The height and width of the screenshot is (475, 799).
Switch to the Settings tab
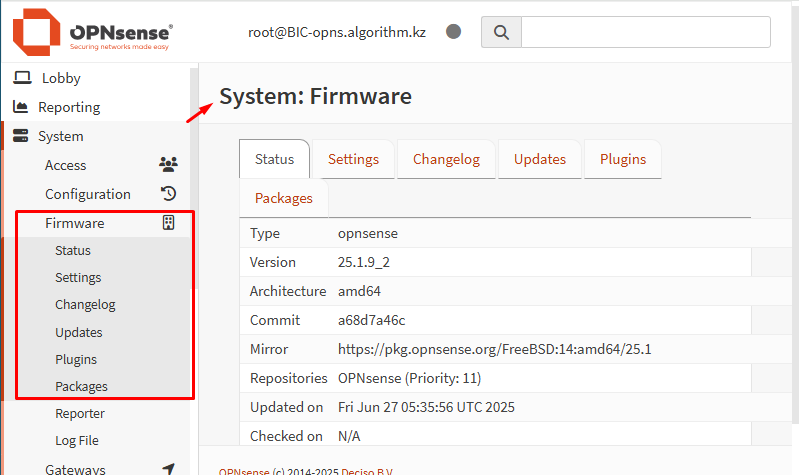(x=353, y=159)
